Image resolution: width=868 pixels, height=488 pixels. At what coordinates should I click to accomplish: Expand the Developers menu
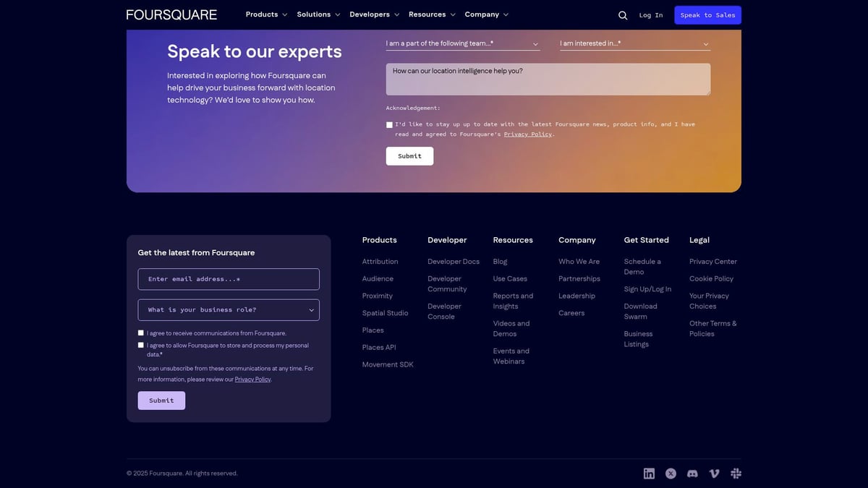[x=374, y=14]
